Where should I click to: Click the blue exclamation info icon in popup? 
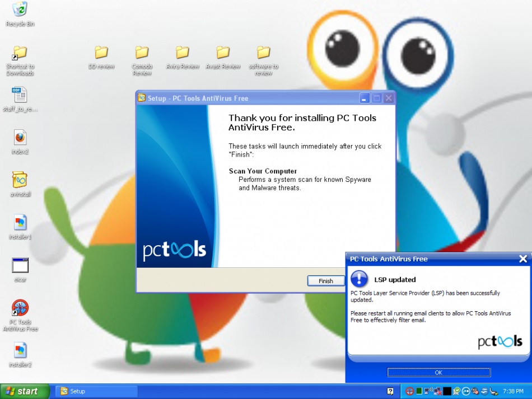point(360,279)
